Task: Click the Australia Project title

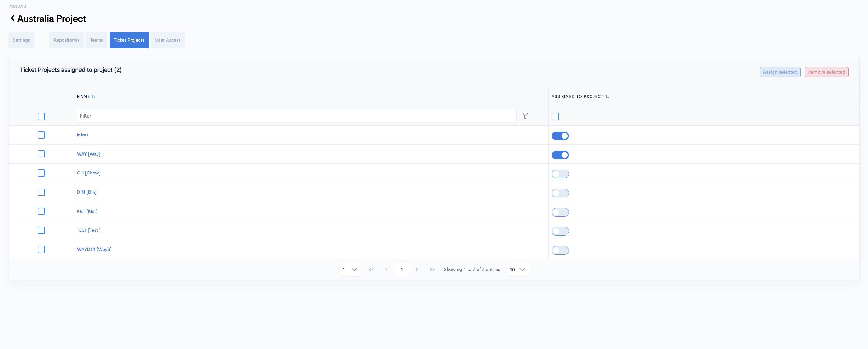Action: [x=52, y=19]
